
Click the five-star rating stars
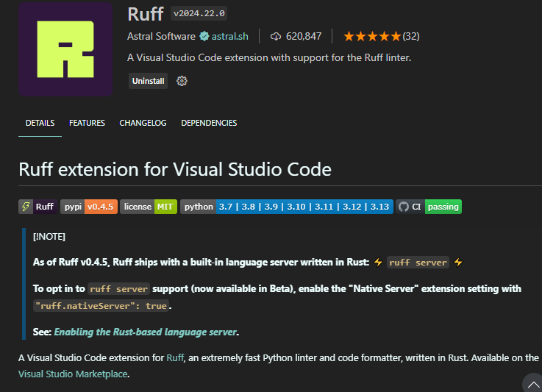(x=372, y=36)
